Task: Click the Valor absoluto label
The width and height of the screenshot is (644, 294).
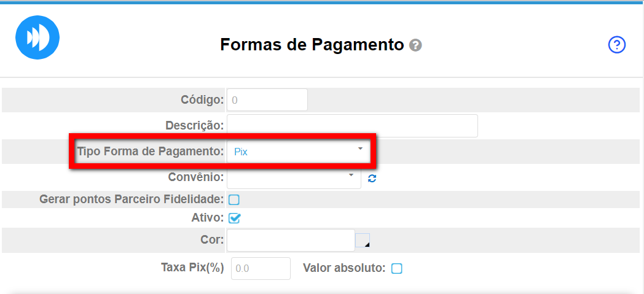Action: click(x=344, y=268)
